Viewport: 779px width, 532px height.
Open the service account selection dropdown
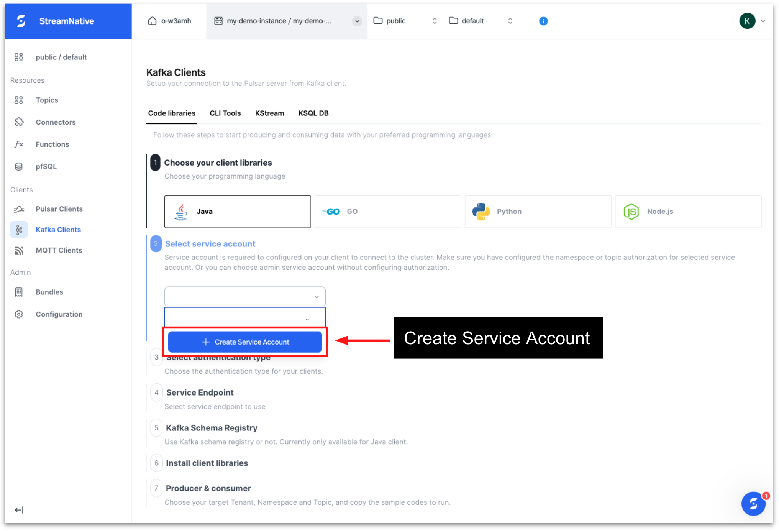click(x=244, y=296)
